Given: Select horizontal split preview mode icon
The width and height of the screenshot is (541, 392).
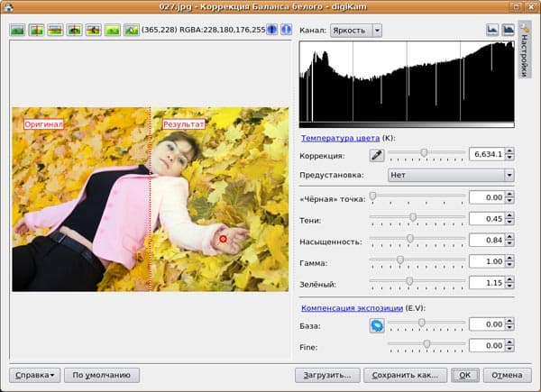Looking at the screenshot, I should tap(55, 30).
